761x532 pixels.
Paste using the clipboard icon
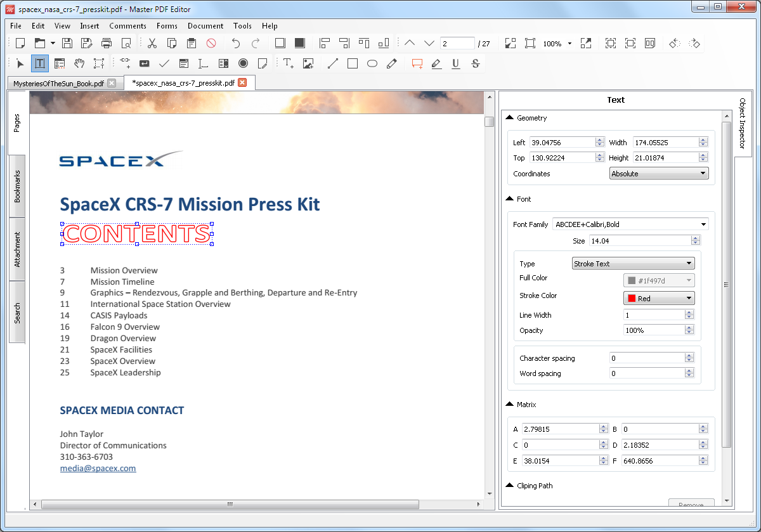(192, 43)
